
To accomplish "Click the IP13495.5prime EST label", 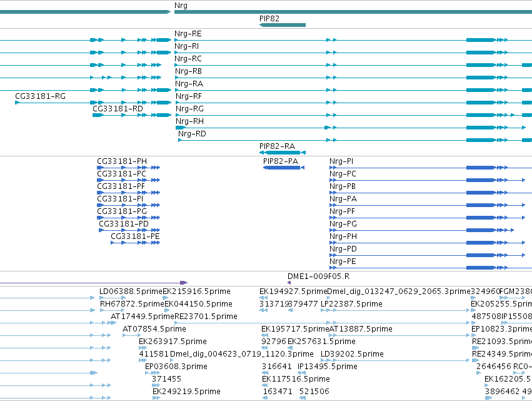I will pos(328,367).
